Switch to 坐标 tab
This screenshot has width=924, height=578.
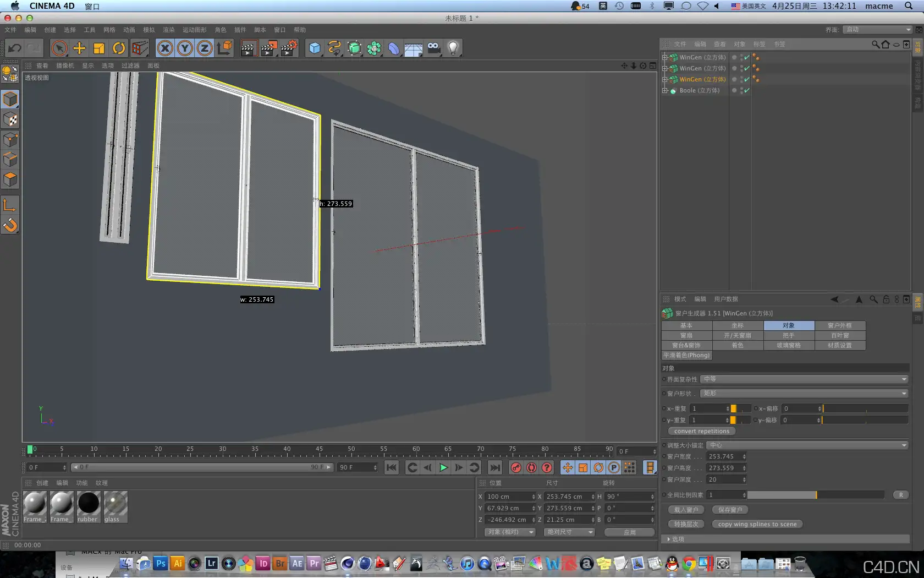[738, 325]
